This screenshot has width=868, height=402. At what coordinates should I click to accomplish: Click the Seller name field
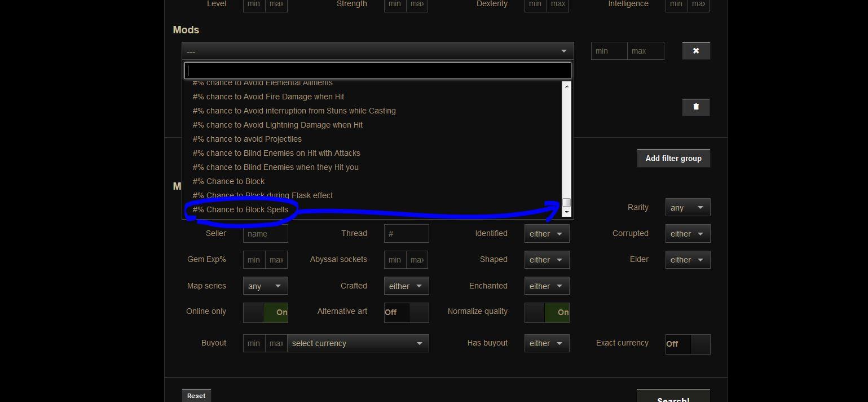[x=265, y=233]
